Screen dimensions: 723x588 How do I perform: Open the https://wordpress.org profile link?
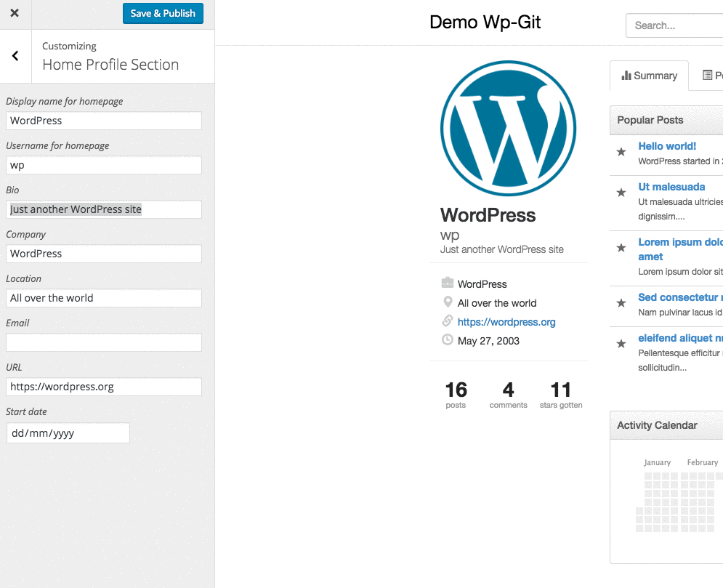tap(506, 322)
